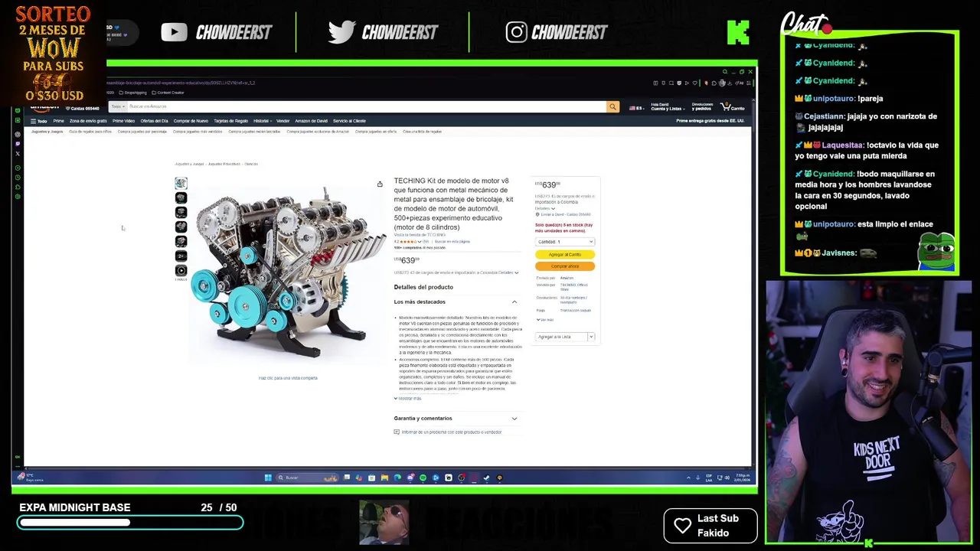Click 'Compra juguetes más vendidos' subnav link

pos(198,132)
